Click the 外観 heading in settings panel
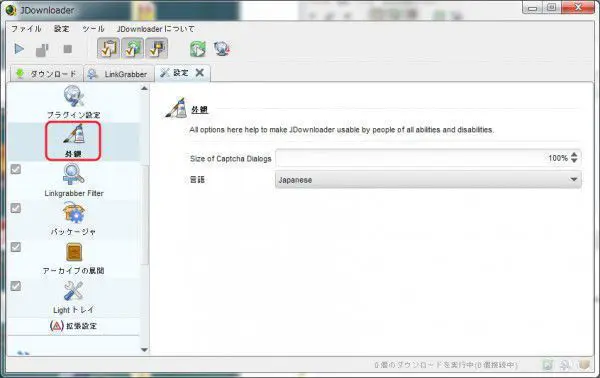Screen dimensions: 600x378 (199, 110)
